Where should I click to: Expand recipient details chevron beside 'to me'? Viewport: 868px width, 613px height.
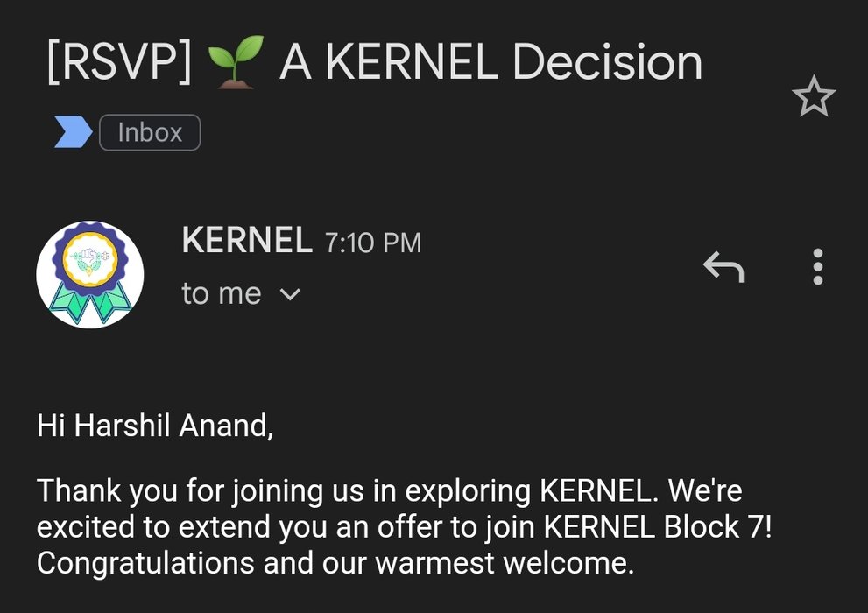(x=290, y=294)
